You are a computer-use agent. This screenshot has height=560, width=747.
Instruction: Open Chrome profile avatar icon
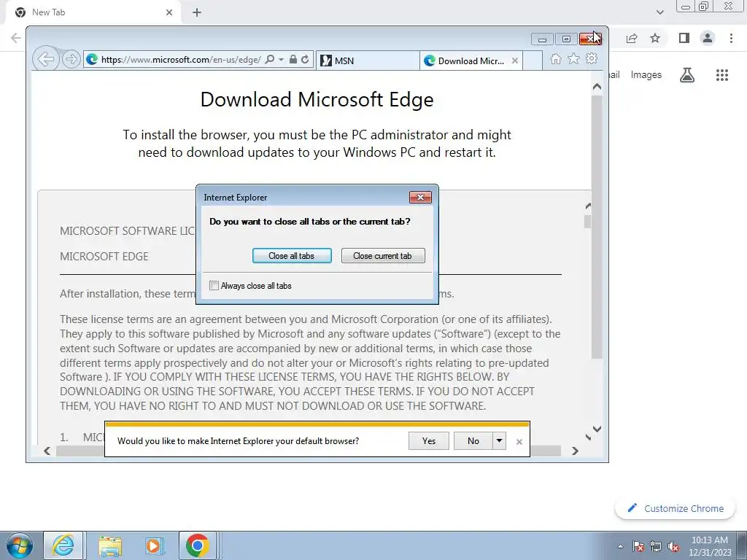pyautogui.click(x=708, y=38)
